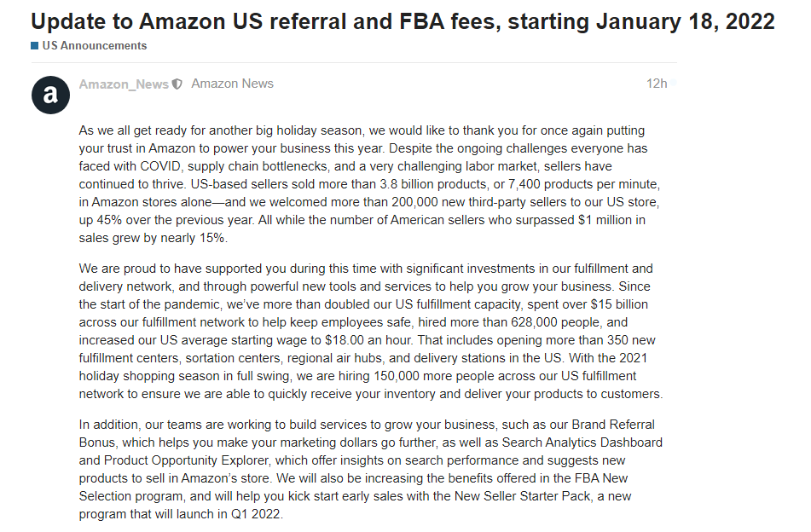Click the faint unread dot beside 12h
Screen dimensions: 811x532
pos(674,84)
